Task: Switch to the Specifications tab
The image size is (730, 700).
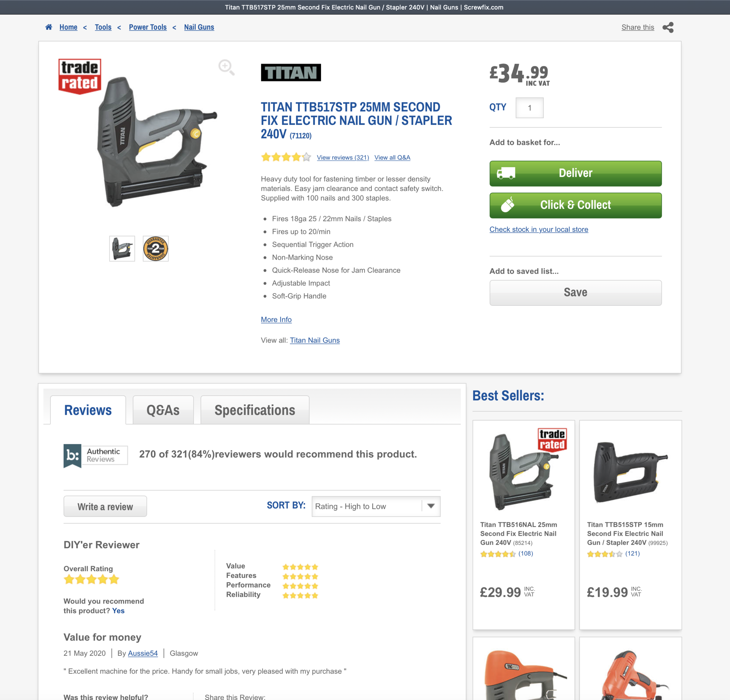Action: click(255, 410)
